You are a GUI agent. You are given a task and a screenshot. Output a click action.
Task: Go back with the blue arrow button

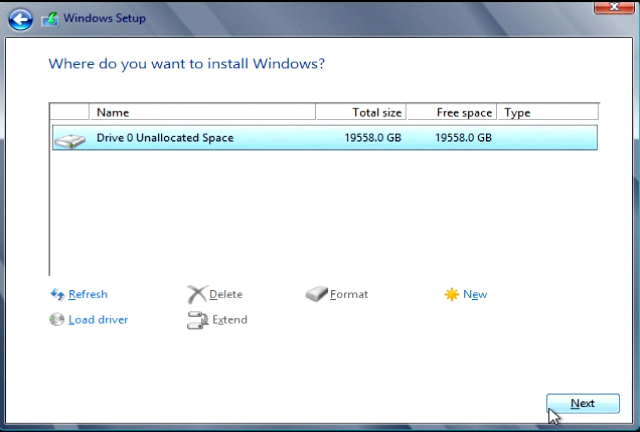20,19
